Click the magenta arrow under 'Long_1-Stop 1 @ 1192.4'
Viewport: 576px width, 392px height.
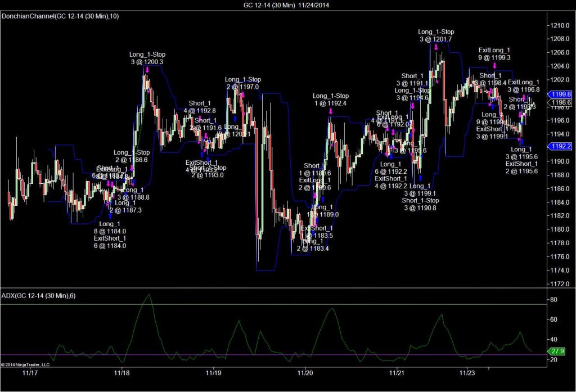pyautogui.click(x=331, y=111)
